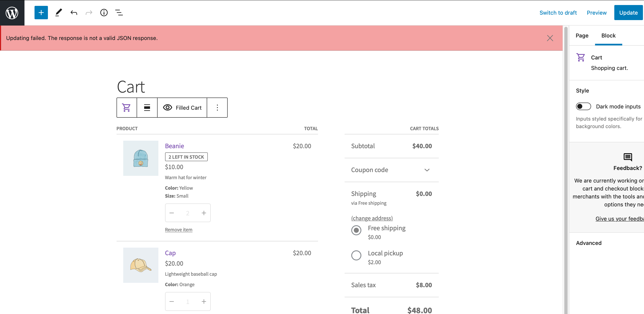Switch to the Page tab

coord(582,36)
